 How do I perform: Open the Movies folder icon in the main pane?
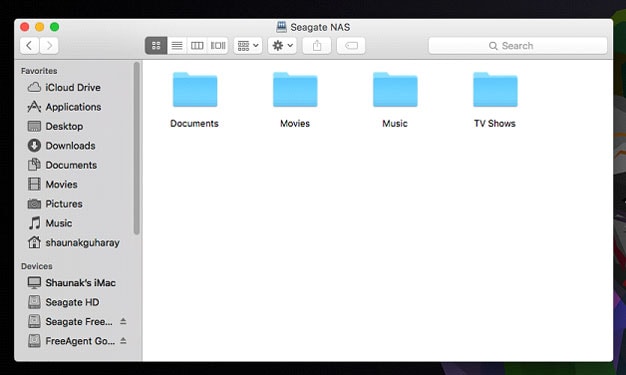295,90
